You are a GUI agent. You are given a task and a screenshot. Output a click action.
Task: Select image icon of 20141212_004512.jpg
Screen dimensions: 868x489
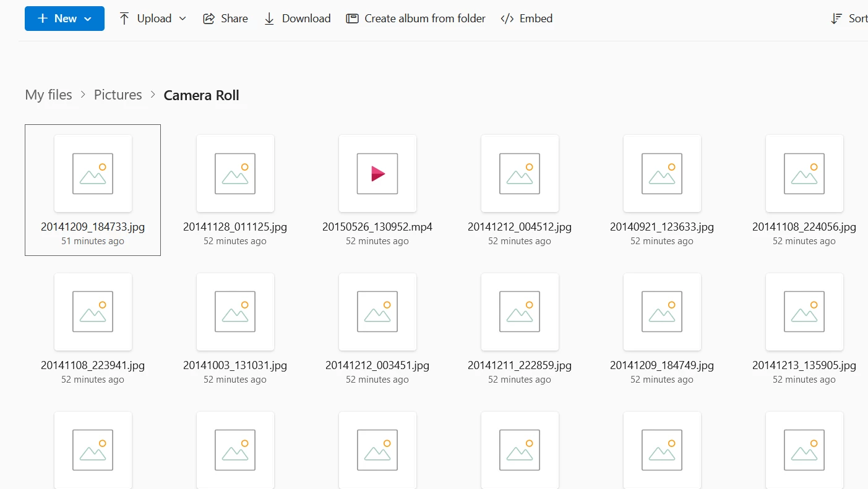coord(520,174)
